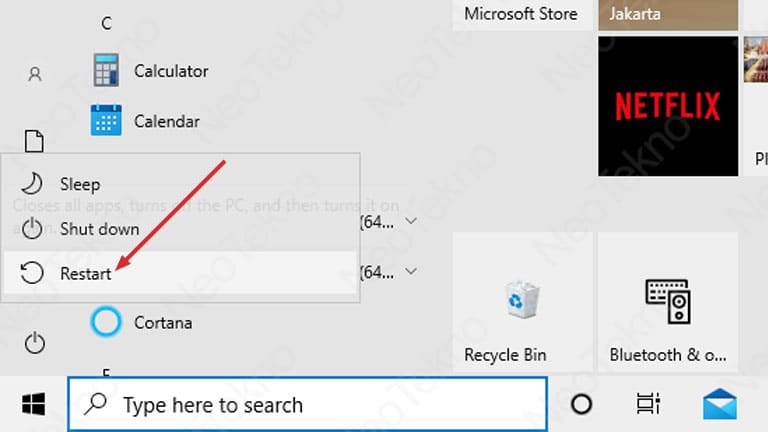Image resolution: width=768 pixels, height=432 pixels.
Task: Choose Sleep from power menu
Action: [x=180, y=184]
